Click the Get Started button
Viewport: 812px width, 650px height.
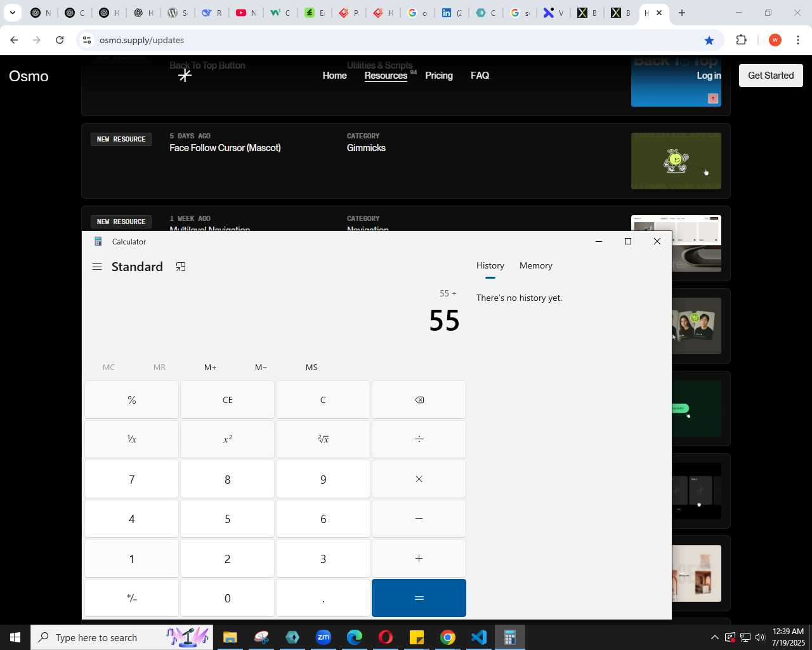tap(771, 76)
